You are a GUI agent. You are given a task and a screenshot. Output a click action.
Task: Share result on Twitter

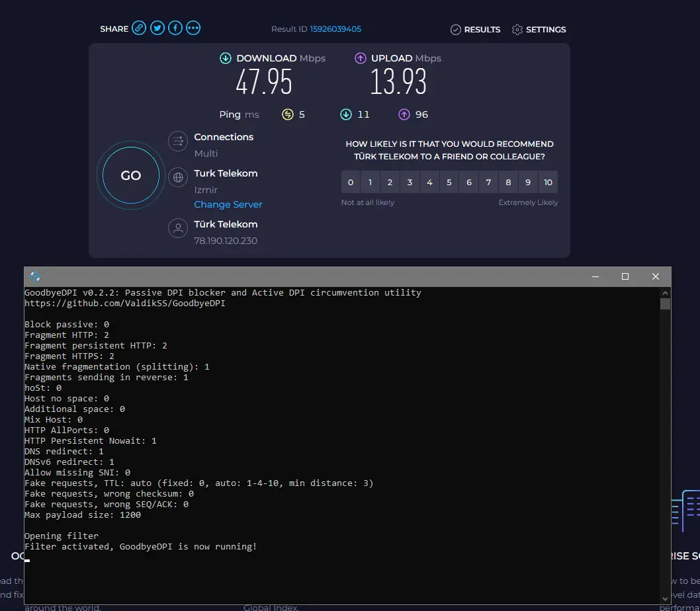[157, 28]
